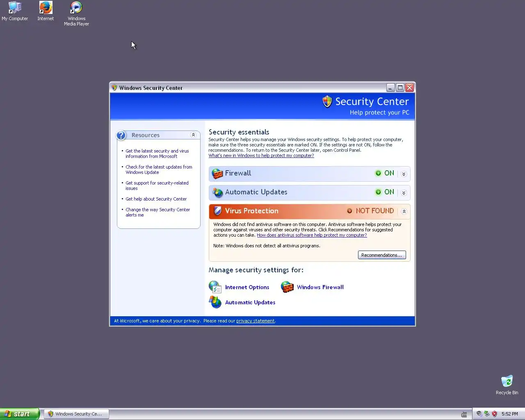
Task: Click the 5:52 PM clock
Action: (x=509, y=414)
